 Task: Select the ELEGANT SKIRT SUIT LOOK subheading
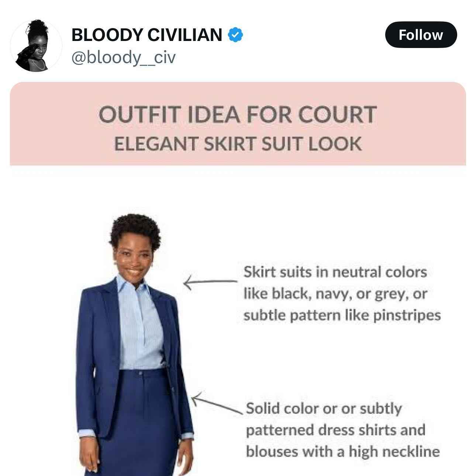pos(238,144)
